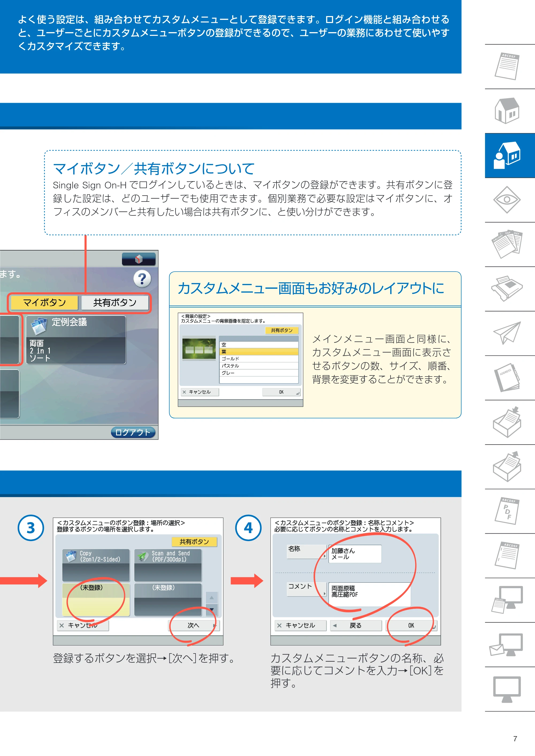Open the plain house icon in sidebar
Screen dimensions: 535x756
click(507, 111)
